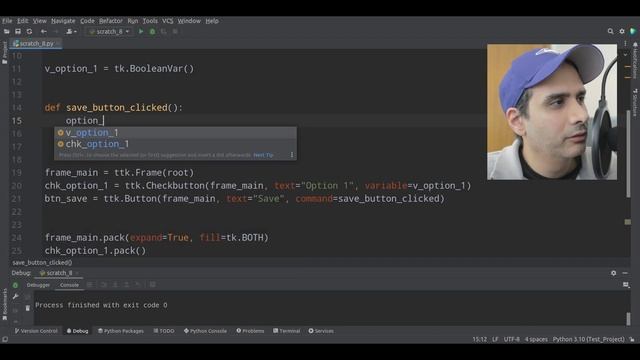Change the LF line separator setting
The height and width of the screenshot is (360, 640).
[x=495, y=340]
